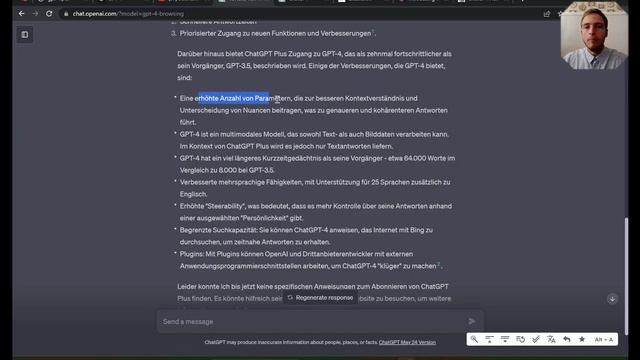Click bullet 'GPT-4 ist ein multimodales Modell'

314,140
